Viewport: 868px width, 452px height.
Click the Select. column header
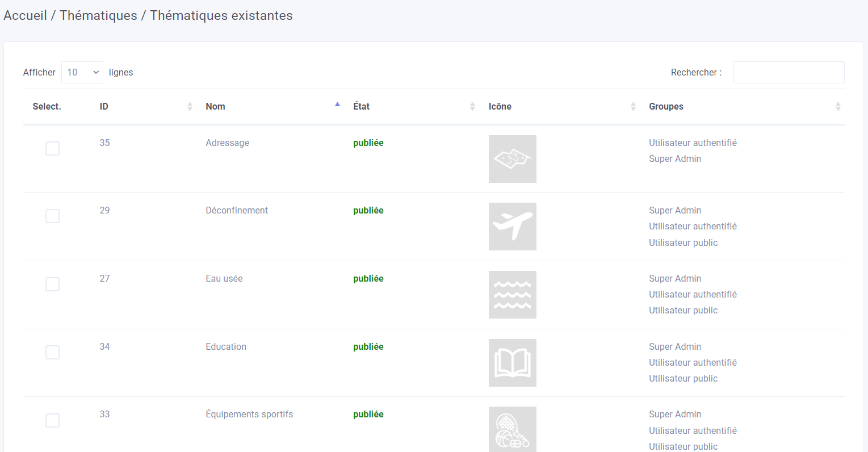tap(47, 106)
